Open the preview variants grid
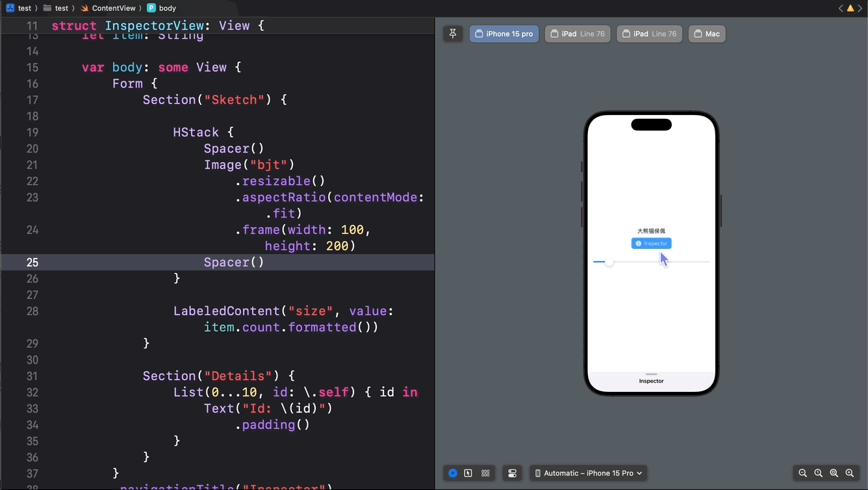 click(485, 473)
